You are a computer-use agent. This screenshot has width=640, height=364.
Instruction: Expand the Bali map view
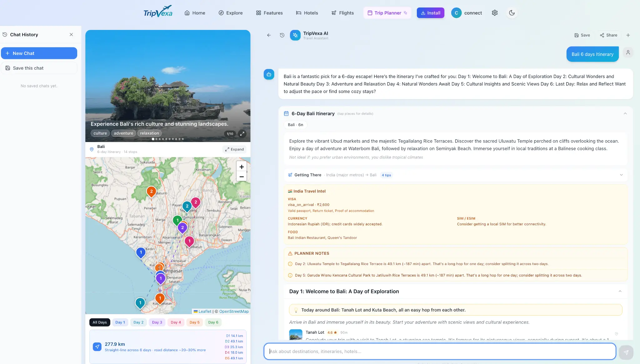[x=234, y=149]
